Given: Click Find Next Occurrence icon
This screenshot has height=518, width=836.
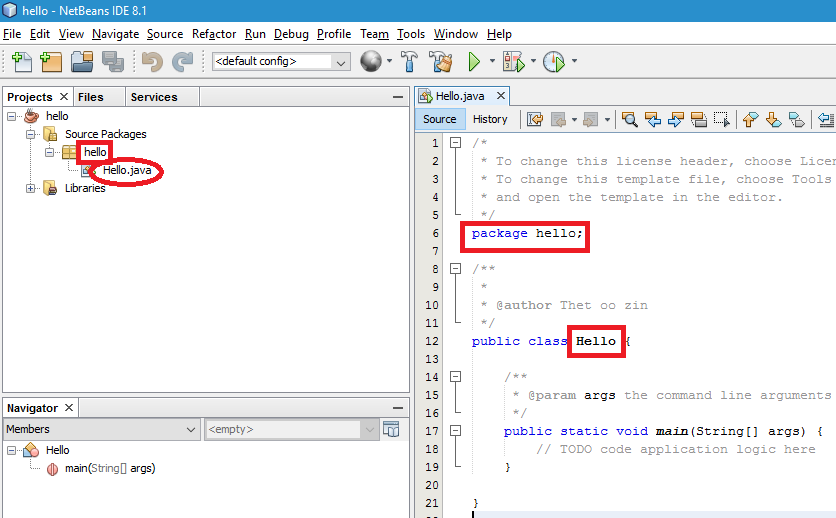Looking at the screenshot, I should [x=676, y=119].
